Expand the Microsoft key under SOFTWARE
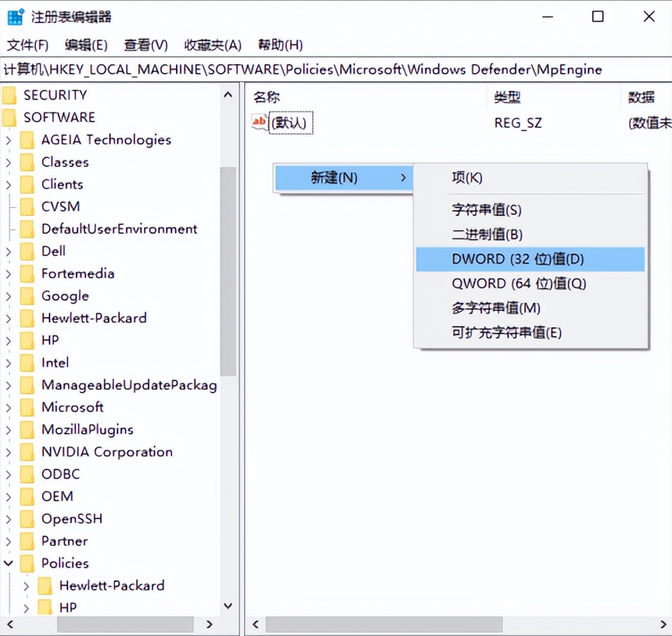Screen dimensions: 672x636 tap(8, 407)
